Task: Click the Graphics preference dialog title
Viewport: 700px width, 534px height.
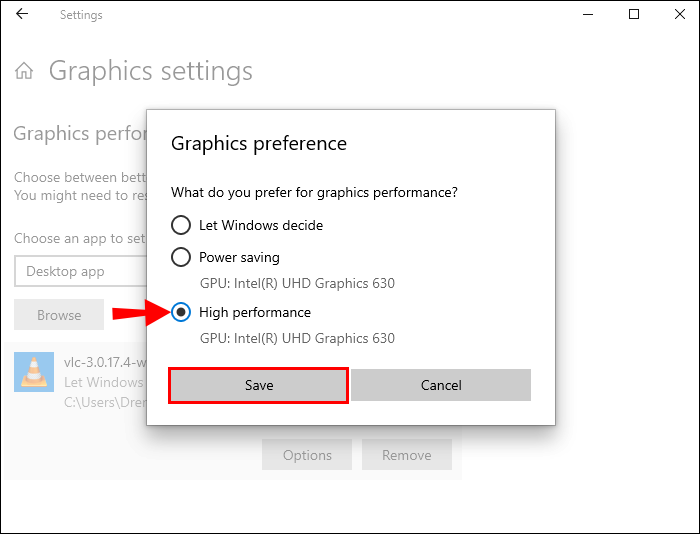Action: (258, 144)
